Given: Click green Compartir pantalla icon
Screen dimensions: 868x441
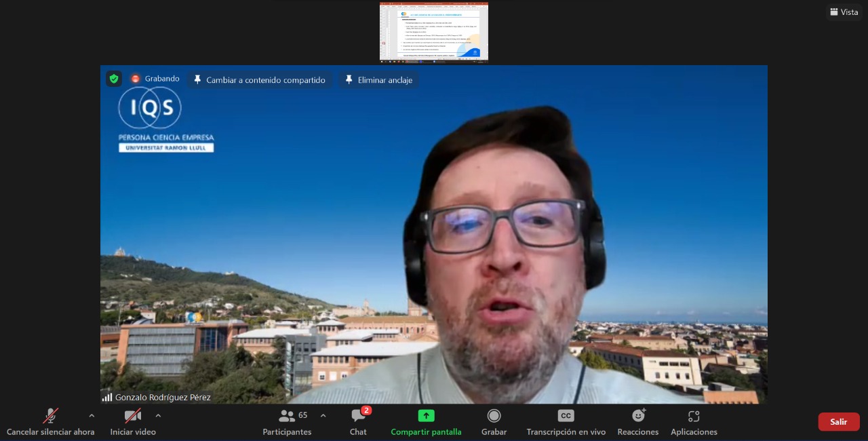Looking at the screenshot, I should pyautogui.click(x=426, y=416).
